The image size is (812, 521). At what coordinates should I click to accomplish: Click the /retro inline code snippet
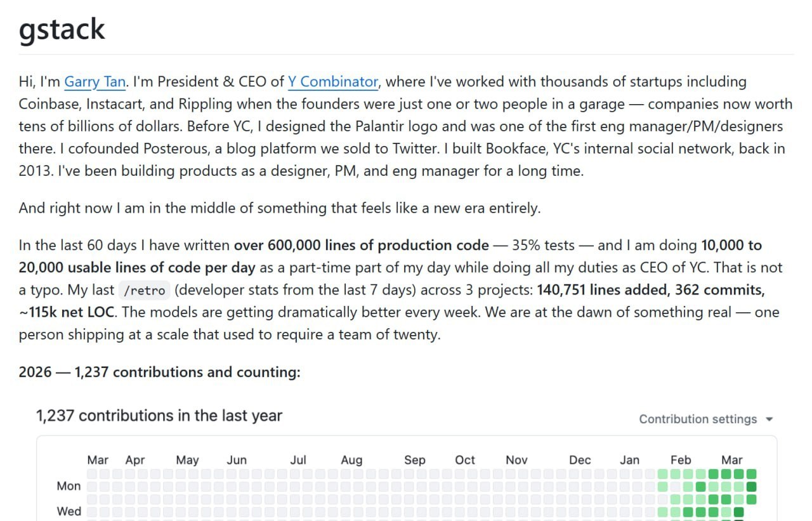(145, 291)
